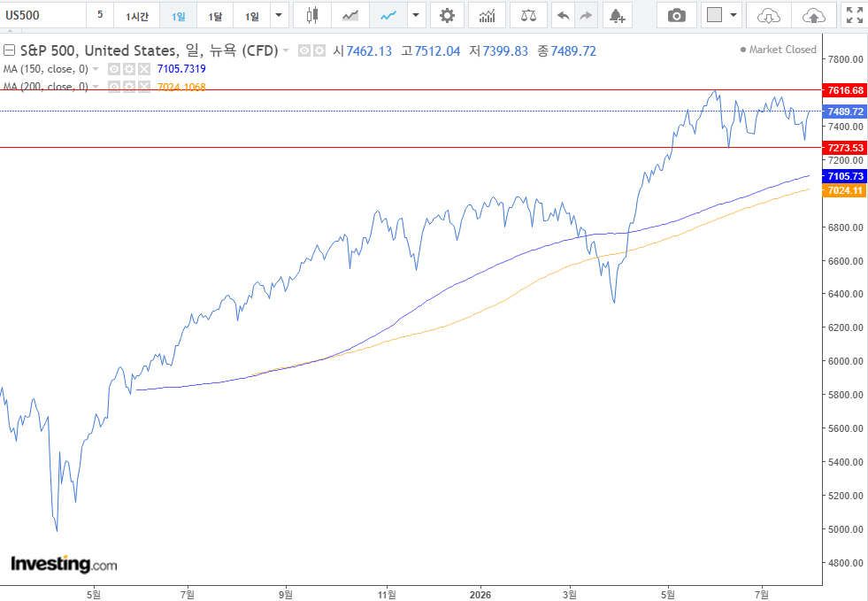Image resolution: width=868 pixels, height=601 pixels.
Task: Open dropdown arrow beside MA (200, close, 0)
Action: click(x=96, y=87)
